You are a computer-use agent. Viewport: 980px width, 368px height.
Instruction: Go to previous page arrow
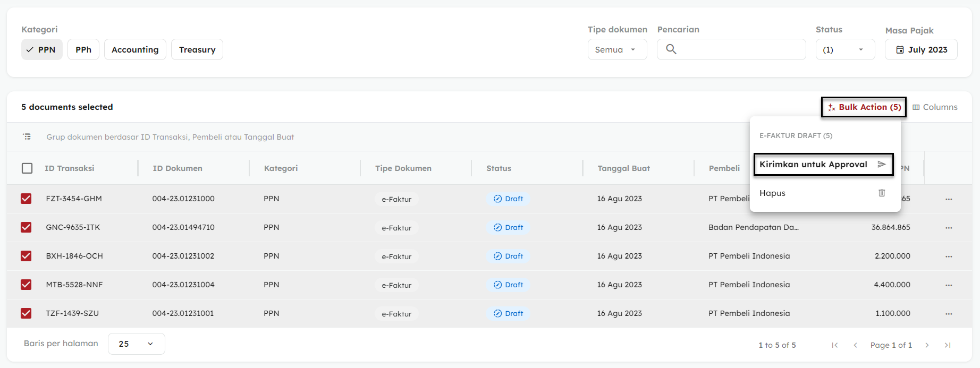click(x=855, y=345)
